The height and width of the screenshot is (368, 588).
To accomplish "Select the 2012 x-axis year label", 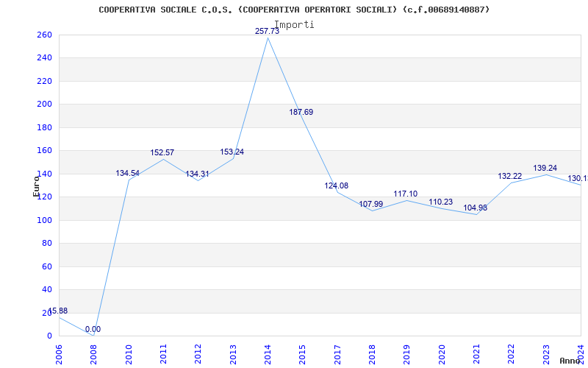I will pyautogui.click(x=198, y=354).
